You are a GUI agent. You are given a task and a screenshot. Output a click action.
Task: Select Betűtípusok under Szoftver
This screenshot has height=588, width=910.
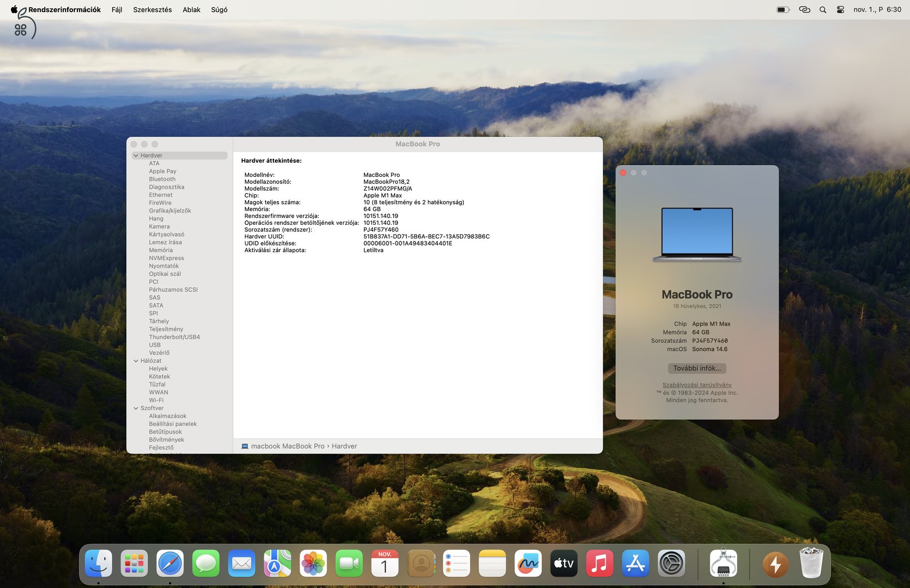coord(165,432)
